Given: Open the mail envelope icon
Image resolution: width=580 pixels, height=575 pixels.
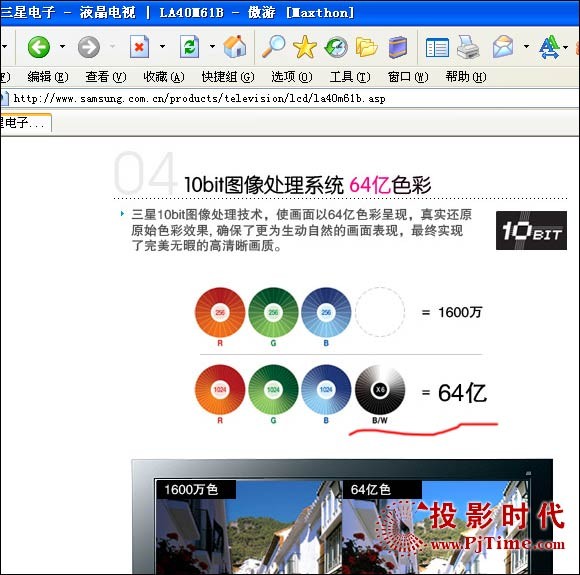Looking at the screenshot, I should click(503, 47).
